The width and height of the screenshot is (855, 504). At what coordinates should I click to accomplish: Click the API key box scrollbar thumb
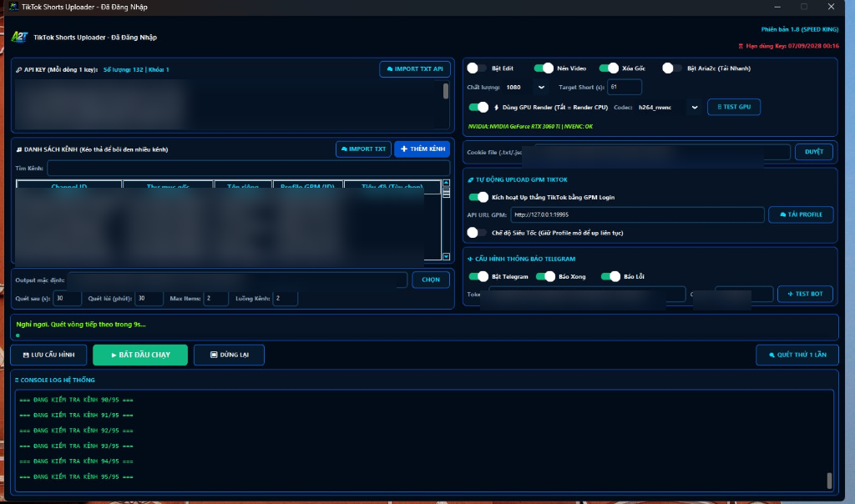coord(446,91)
